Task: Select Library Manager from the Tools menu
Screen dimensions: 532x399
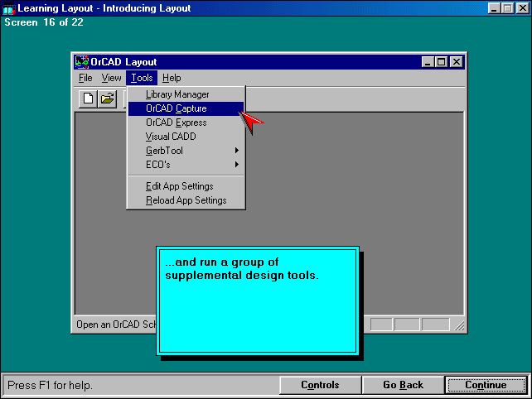Action: click(177, 94)
